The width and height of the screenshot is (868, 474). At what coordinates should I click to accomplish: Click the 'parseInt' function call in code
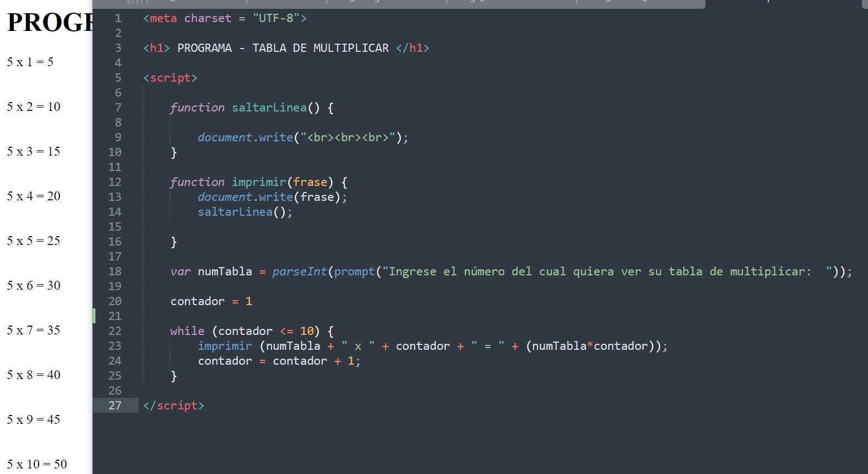point(300,271)
